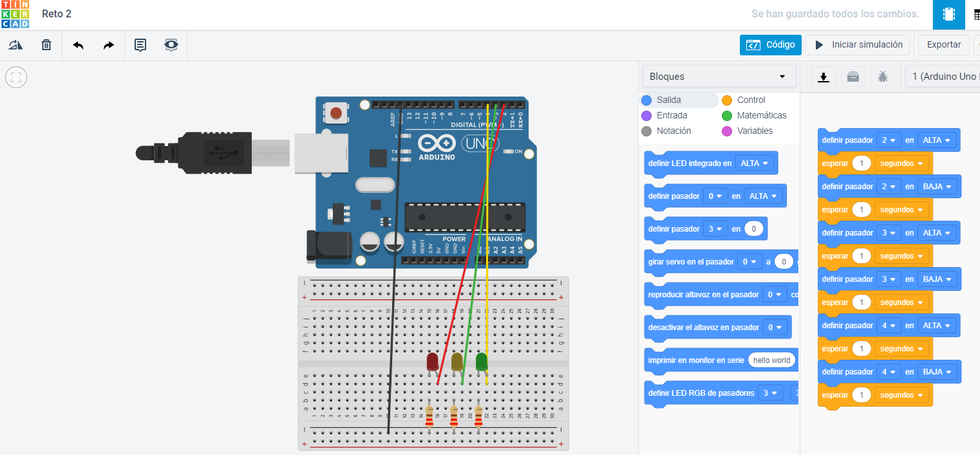Screen dimensions: 980x455
Task: Open the Bloques editor mode dropdown
Action: [718, 76]
